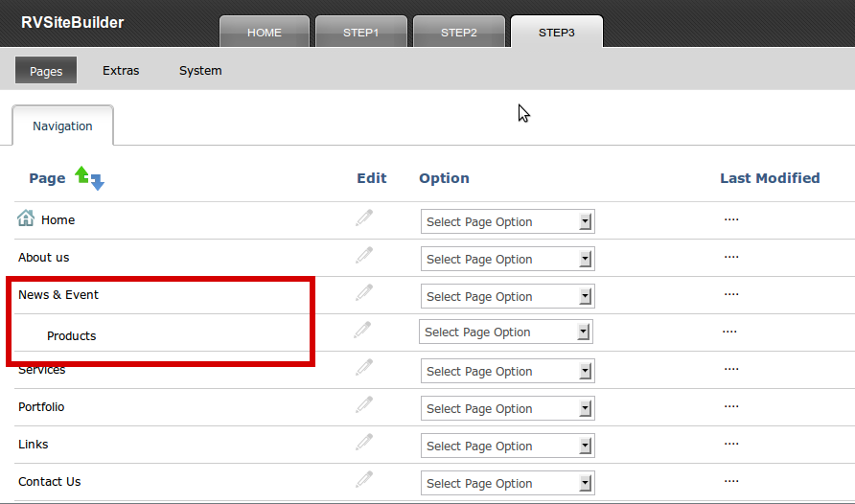Edit the Links page pencil icon
This screenshot has width=855, height=504.
click(x=364, y=442)
